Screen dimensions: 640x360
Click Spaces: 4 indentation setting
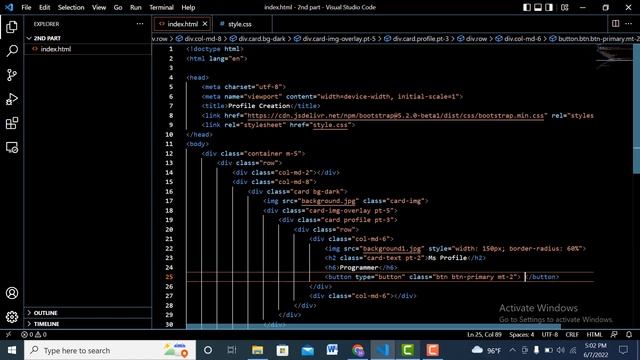(521, 335)
